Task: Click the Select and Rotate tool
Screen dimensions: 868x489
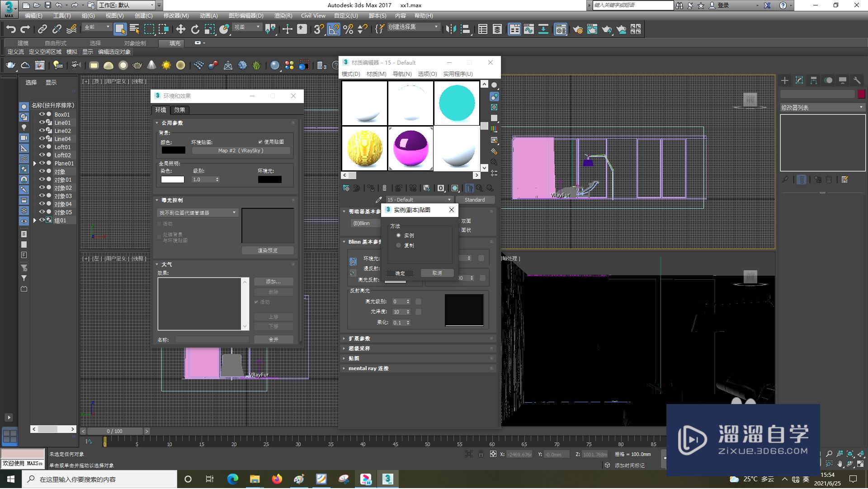Action: coord(195,29)
